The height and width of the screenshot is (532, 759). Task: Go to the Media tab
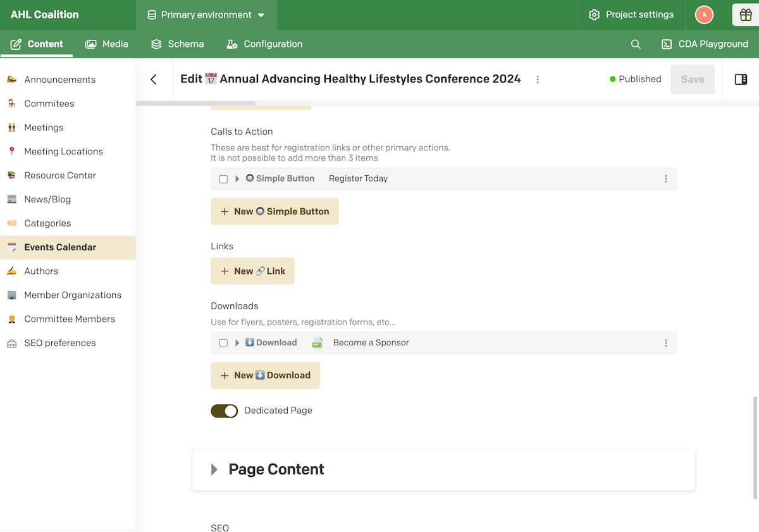(x=106, y=44)
